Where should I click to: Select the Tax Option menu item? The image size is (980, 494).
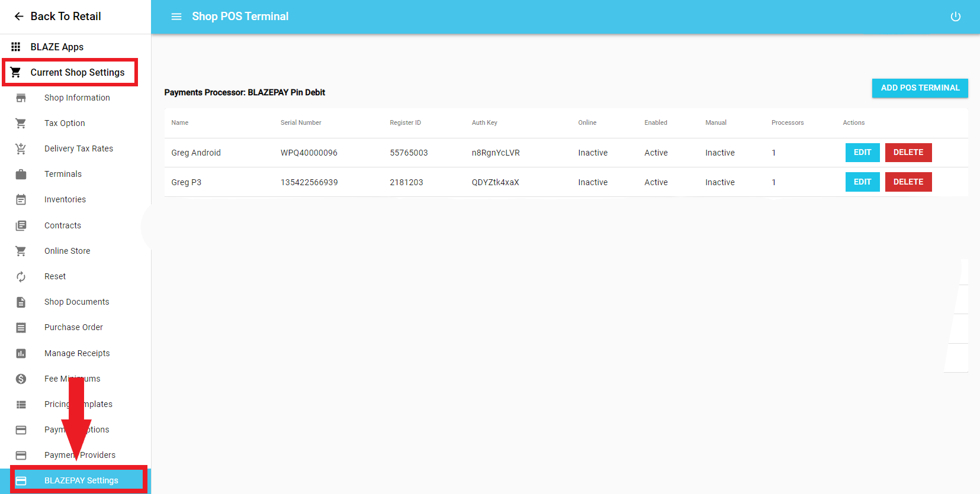point(65,123)
